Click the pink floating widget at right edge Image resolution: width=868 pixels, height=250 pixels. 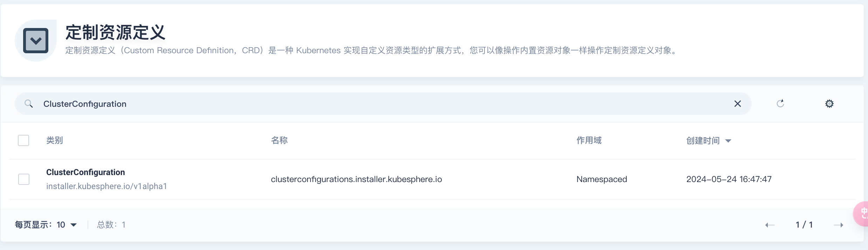pyautogui.click(x=862, y=214)
